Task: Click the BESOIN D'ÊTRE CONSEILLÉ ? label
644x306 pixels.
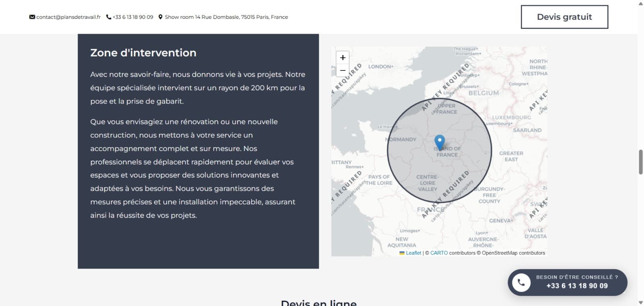Action: pyautogui.click(x=577, y=277)
